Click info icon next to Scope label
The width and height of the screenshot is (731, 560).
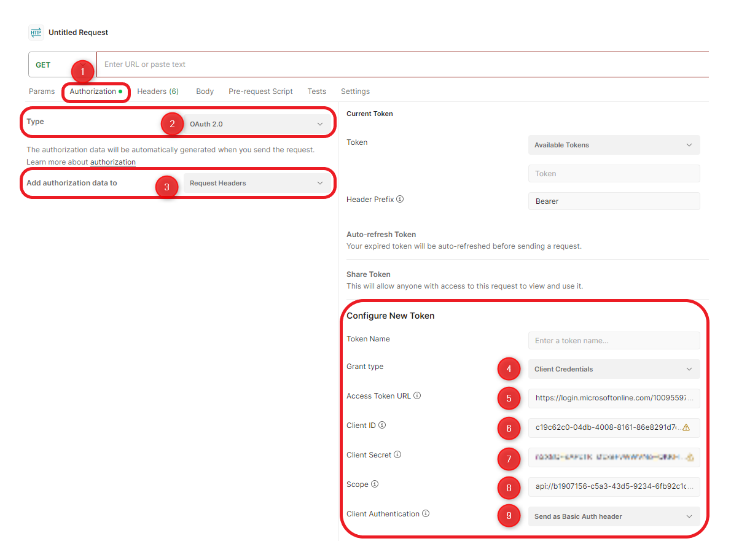[x=375, y=484]
